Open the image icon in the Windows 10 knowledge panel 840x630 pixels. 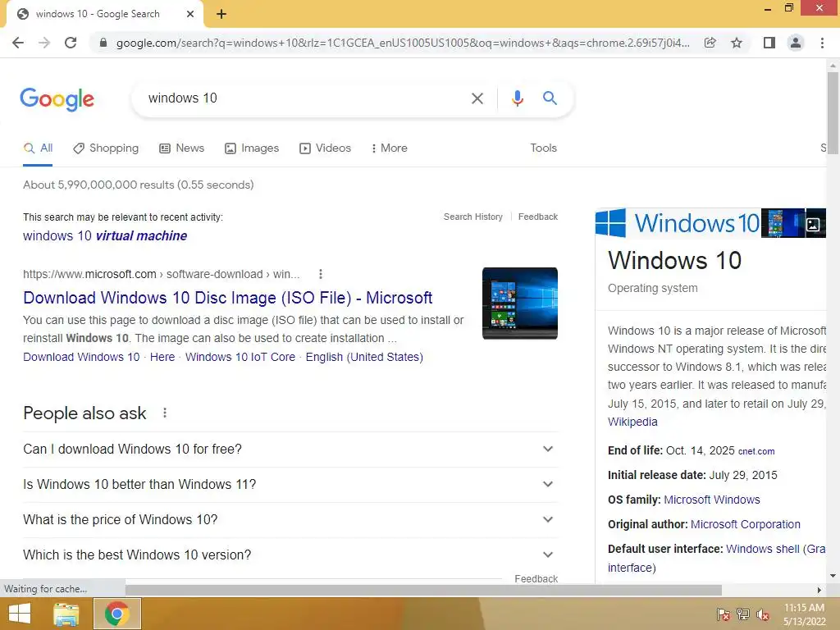(813, 225)
